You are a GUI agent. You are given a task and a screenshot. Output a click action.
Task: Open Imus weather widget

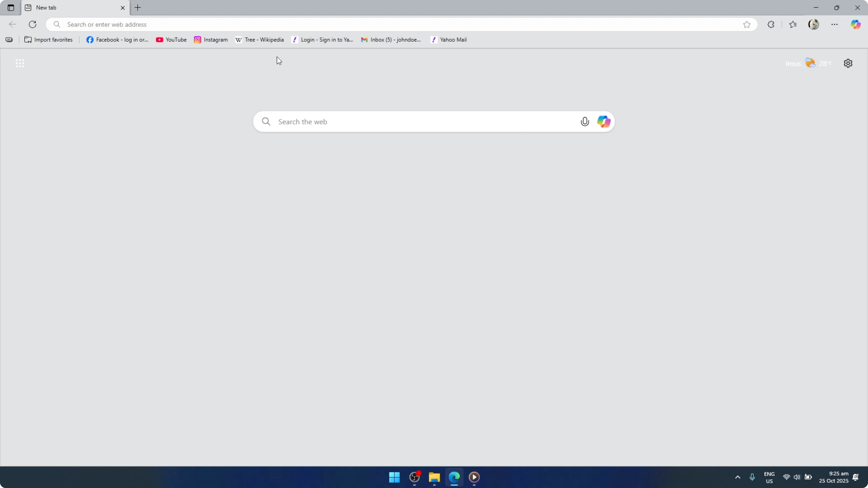coord(809,63)
